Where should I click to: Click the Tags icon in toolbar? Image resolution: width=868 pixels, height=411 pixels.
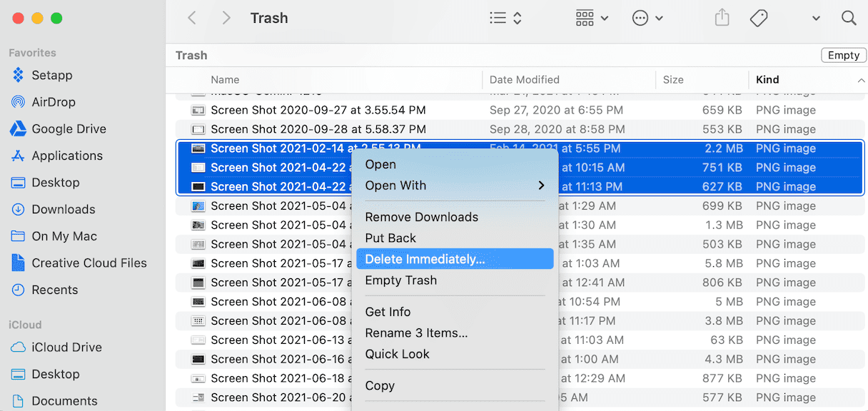pos(759,19)
